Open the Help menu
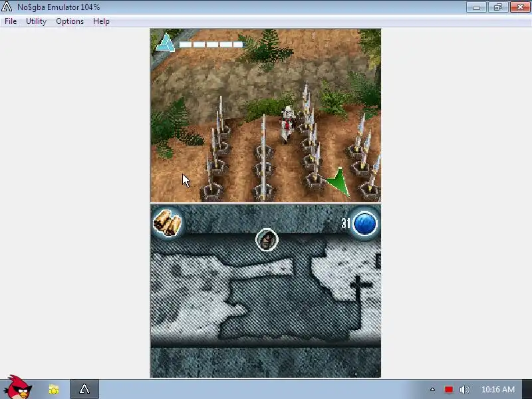 [x=101, y=21]
